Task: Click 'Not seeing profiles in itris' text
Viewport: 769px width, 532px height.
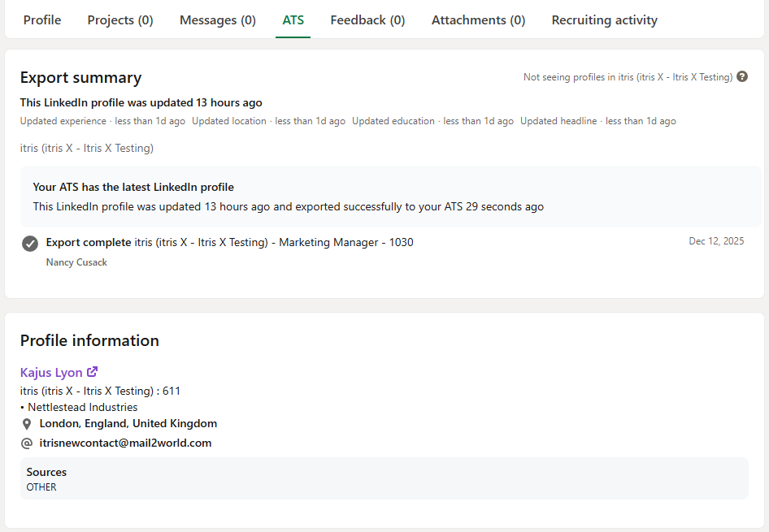Action: coord(628,77)
